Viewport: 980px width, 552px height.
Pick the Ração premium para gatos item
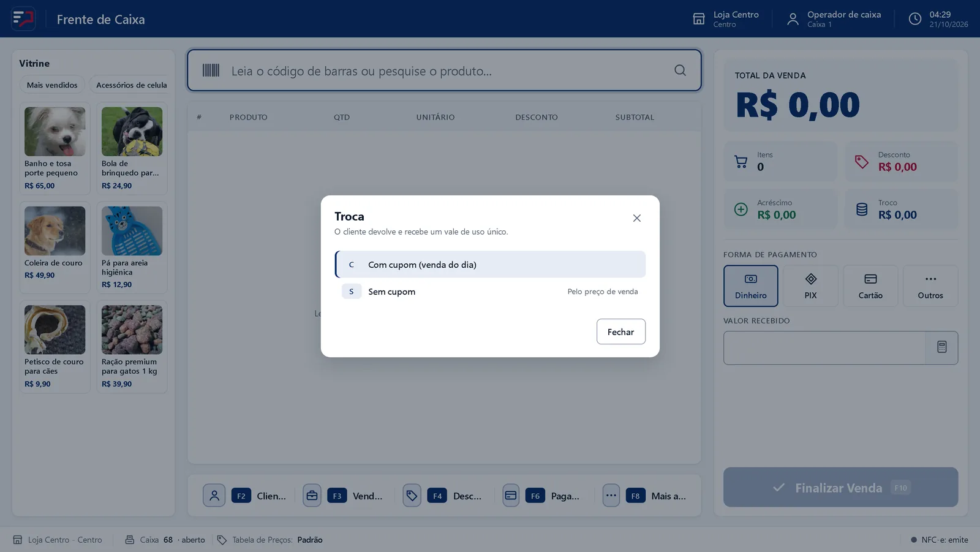[x=132, y=347]
